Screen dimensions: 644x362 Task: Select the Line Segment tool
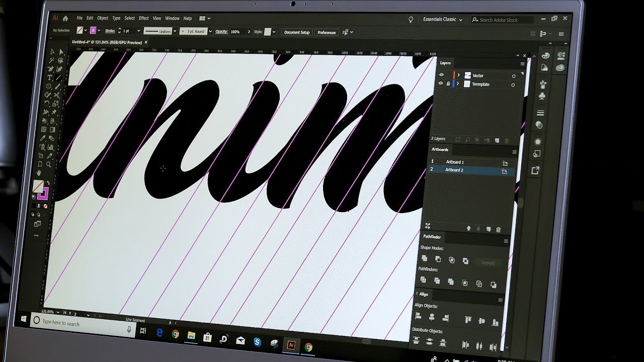coord(58,77)
